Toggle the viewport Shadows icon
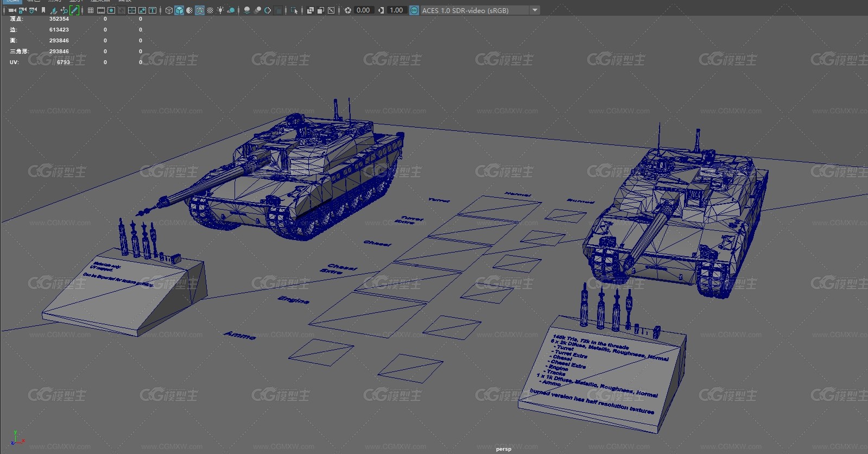The image size is (868, 454). click(231, 10)
